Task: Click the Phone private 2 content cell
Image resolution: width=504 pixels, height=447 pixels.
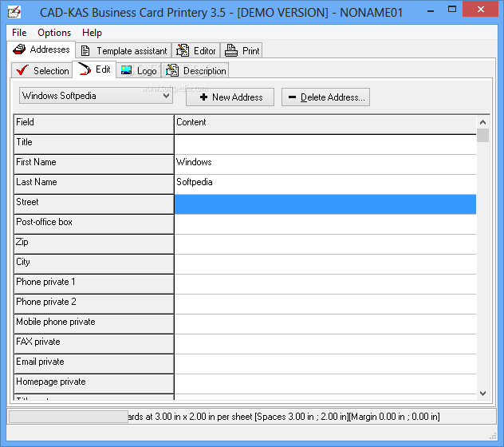Action: click(325, 304)
